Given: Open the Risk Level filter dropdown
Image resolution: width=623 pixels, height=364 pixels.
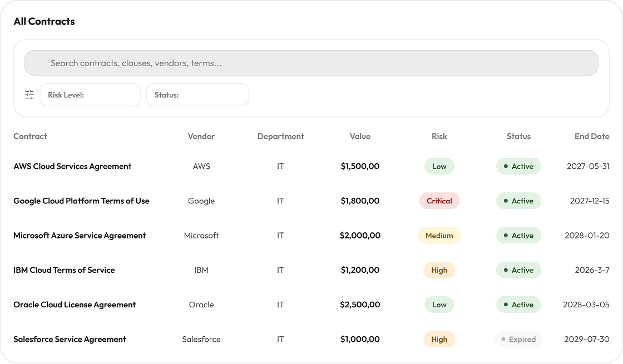Looking at the screenshot, I should (90, 95).
